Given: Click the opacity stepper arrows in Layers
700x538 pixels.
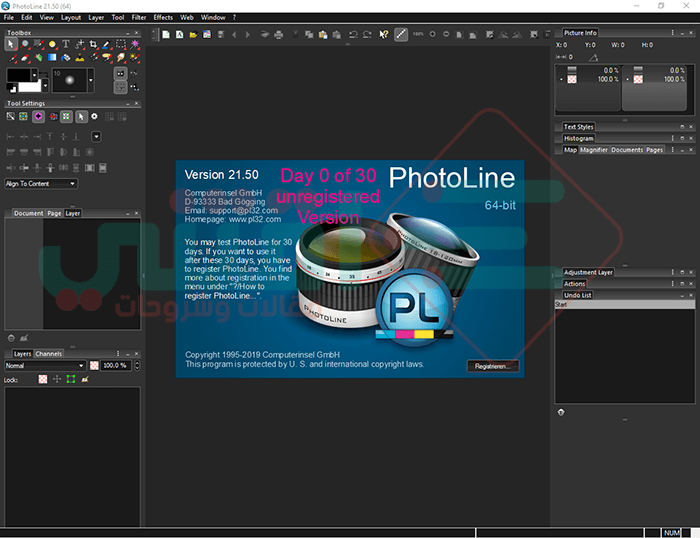Looking at the screenshot, I should pyautogui.click(x=137, y=366).
